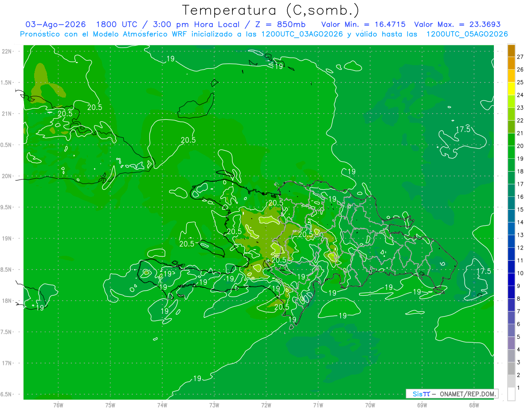
Task: Click the 'Temperatura (C,somb.)' chart title
Action: coord(270,10)
